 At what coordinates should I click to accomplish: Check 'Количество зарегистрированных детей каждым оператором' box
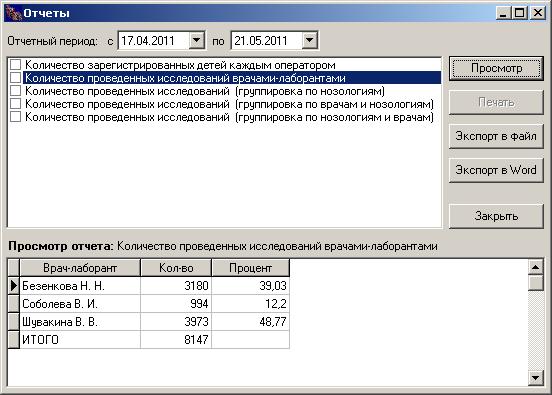pyautogui.click(x=15, y=65)
